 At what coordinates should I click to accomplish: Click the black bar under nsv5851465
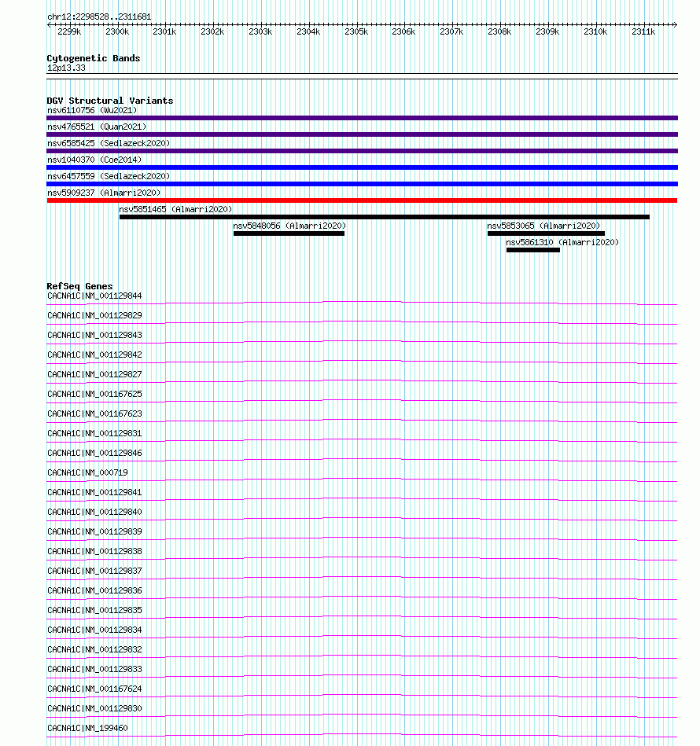385,217
